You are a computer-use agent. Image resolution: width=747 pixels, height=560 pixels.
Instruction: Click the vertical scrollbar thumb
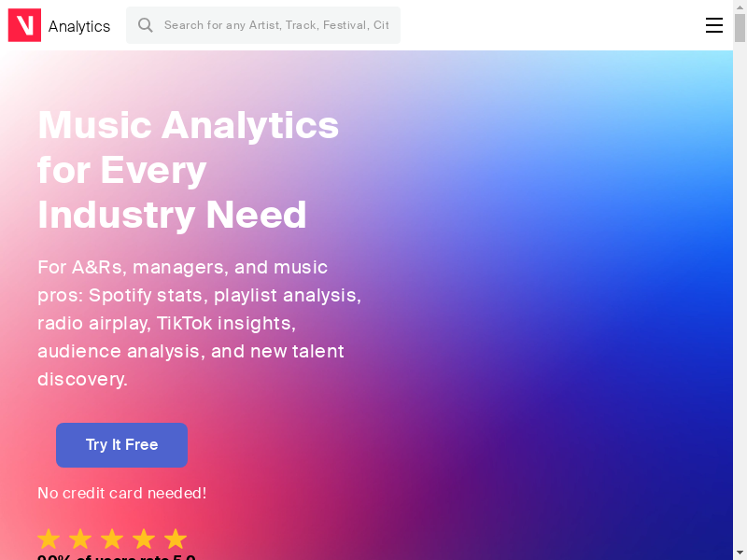coord(740,28)
